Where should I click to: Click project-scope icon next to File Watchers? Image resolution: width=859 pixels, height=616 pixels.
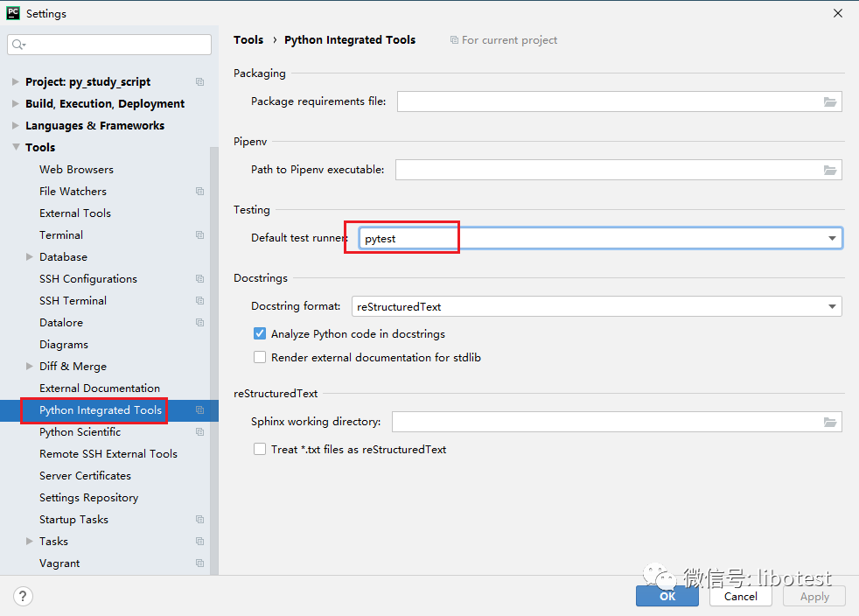199,192
